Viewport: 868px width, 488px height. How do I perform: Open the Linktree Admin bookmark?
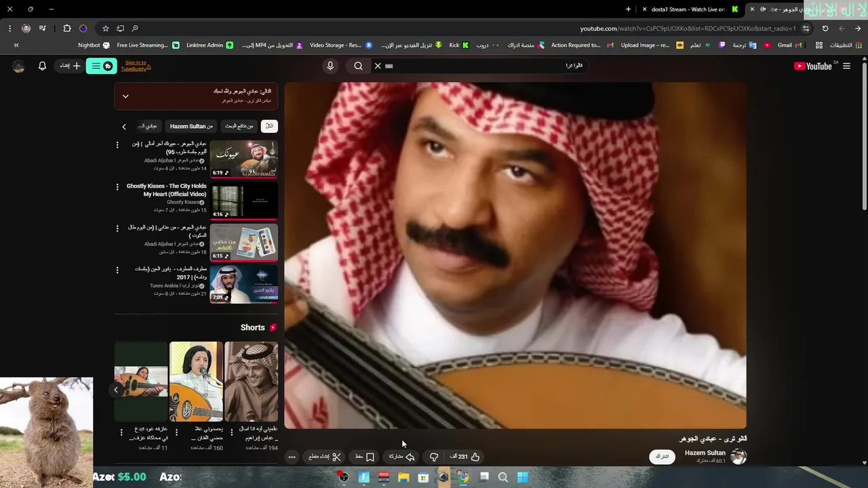(x=209, y=45)
